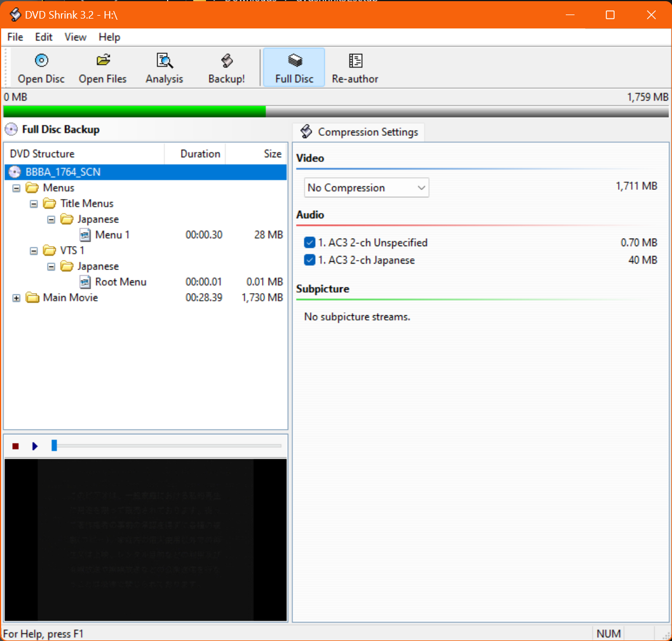
Task: Play the video preview
Action: tap(35, 446)
